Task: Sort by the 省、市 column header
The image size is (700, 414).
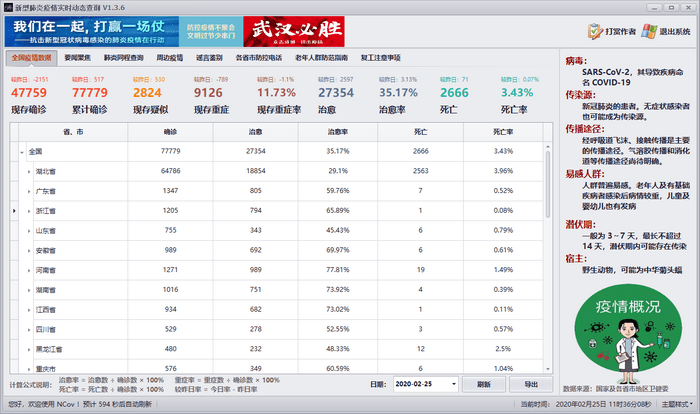Action: (73, 132)
